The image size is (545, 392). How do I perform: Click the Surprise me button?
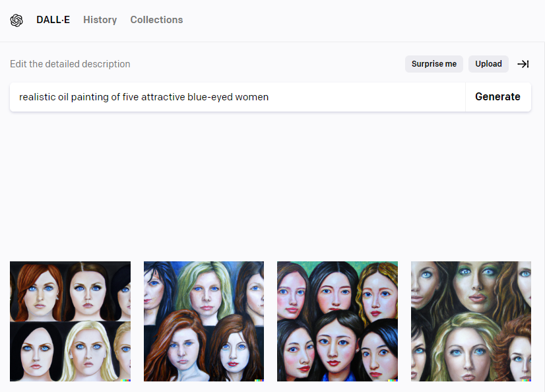point(434,64)
